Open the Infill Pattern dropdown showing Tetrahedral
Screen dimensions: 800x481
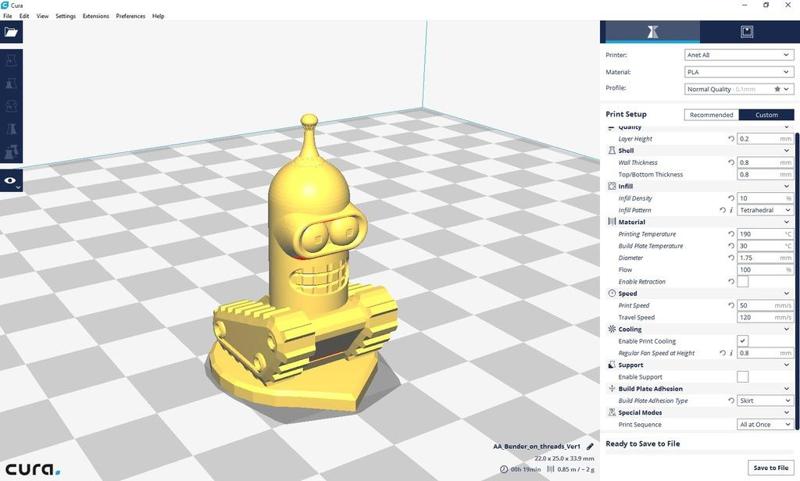pos(765,210)
